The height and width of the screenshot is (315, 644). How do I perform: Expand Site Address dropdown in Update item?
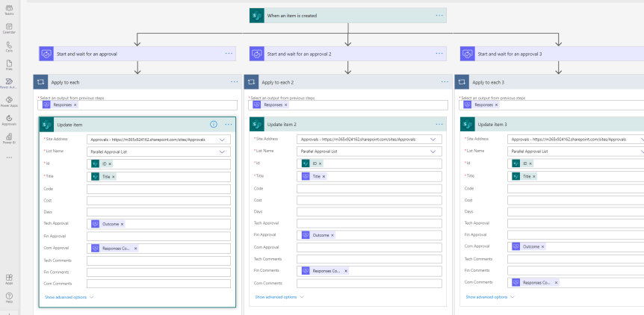click(x=222, y=140)
